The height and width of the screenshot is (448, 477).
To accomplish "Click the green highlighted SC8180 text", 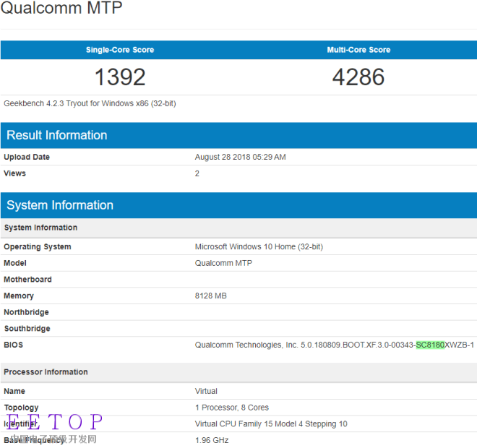I will (x=430, y=345).
